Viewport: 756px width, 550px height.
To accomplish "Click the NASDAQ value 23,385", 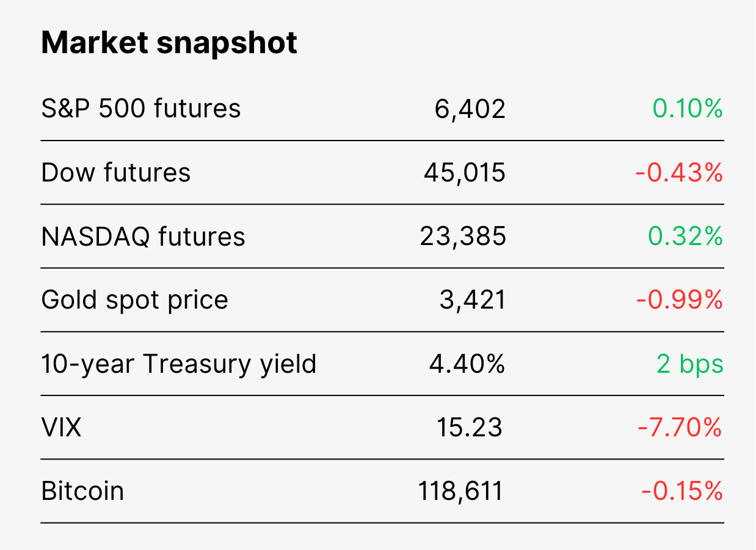I will (x=463, y=237).
